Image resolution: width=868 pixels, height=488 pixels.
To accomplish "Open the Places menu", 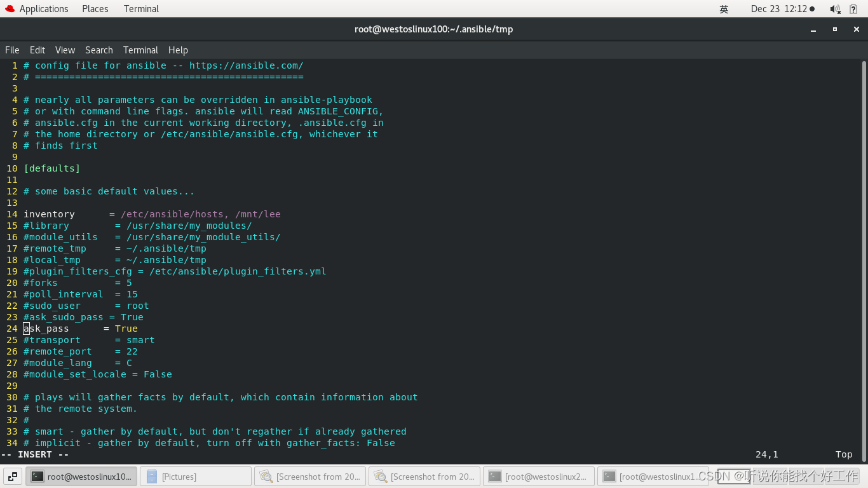I will tap(95, 9).
